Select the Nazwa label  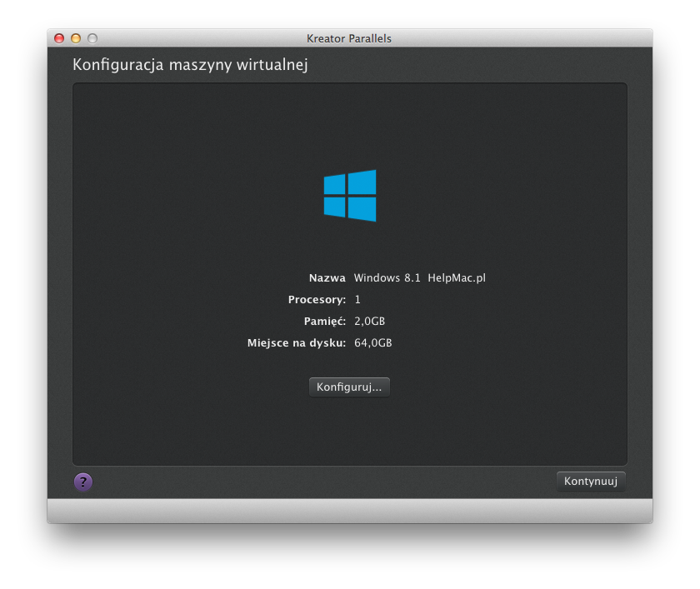327,278
